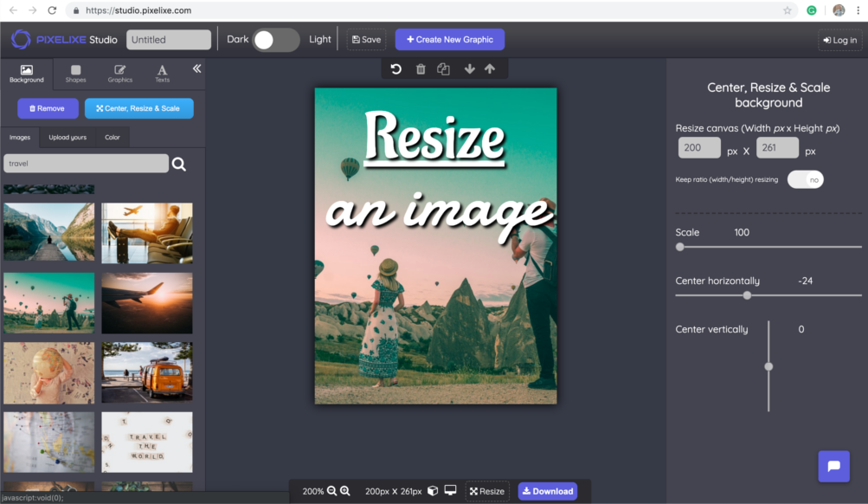Open the Texts panel
868x504 pixels.
(x=161, y=73)
